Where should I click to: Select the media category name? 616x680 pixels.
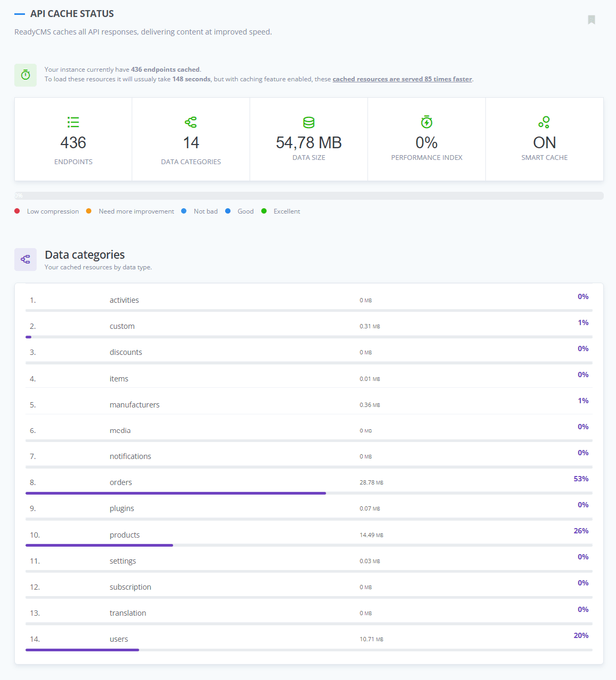tap(120, 430)
